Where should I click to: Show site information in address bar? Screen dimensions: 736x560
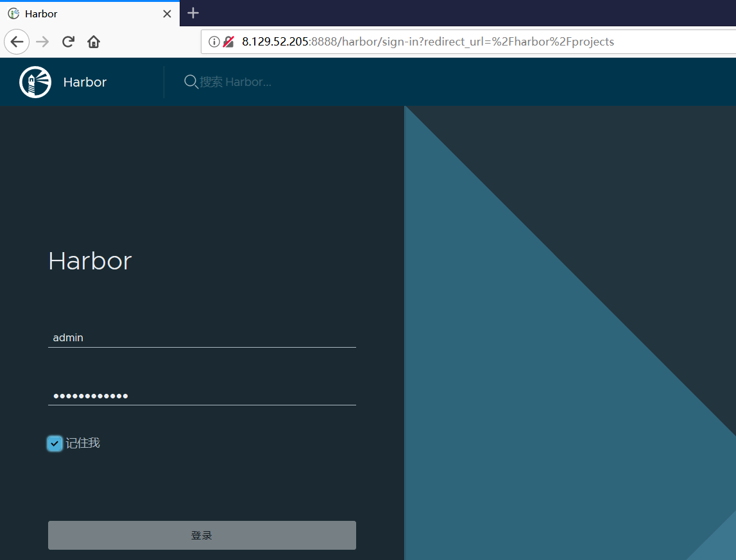[214, 42]
